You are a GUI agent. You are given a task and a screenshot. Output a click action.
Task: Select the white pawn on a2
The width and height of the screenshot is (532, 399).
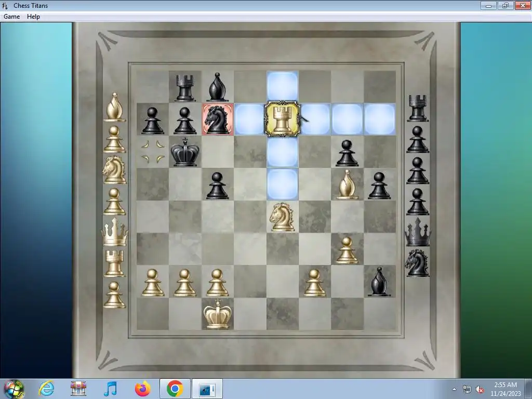152,283
